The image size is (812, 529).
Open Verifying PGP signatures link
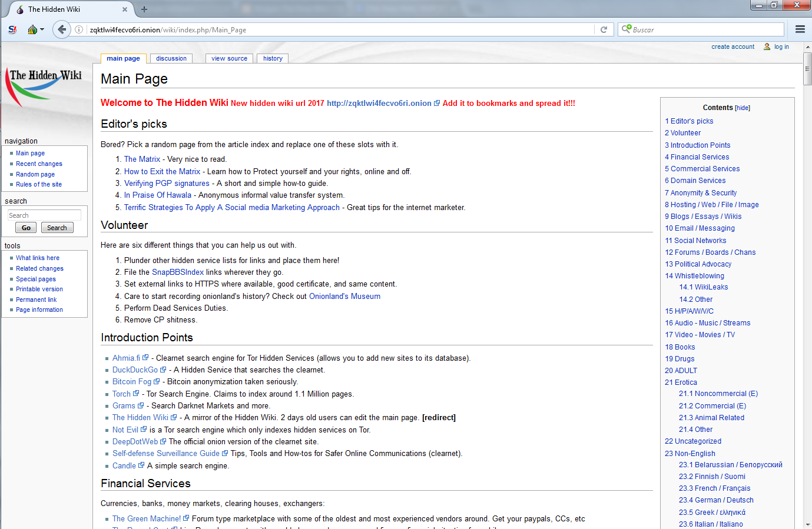coord(167,183)
